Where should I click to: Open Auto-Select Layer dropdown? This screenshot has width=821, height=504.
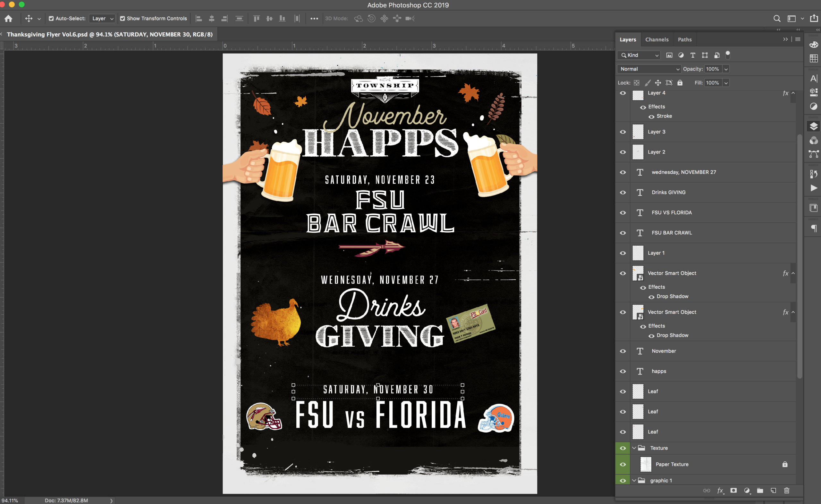(x=102, y=19)
